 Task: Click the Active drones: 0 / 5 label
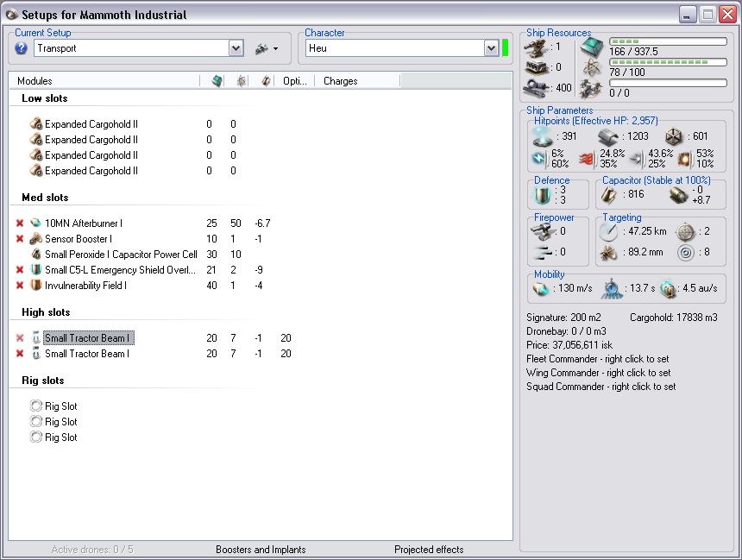coord(92,550)
